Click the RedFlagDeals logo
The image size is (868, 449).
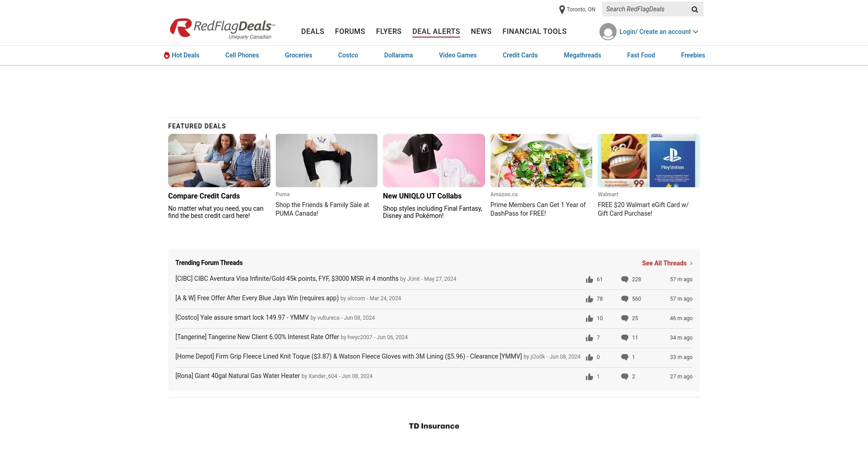pos(222,29)
